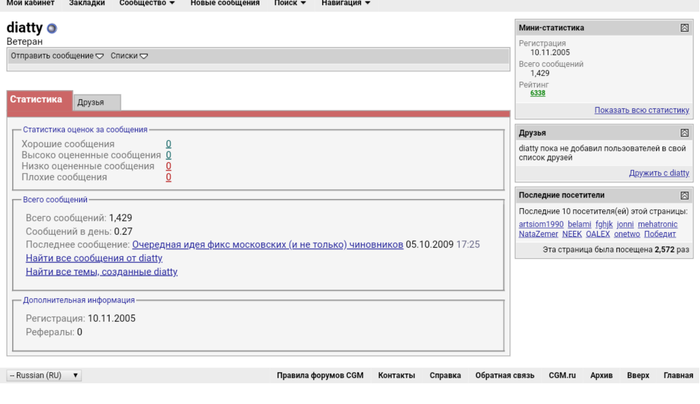View Новые сообщения
Viewport: 700px width, 404px height.
pyautogui.click(x=225, y=3)
